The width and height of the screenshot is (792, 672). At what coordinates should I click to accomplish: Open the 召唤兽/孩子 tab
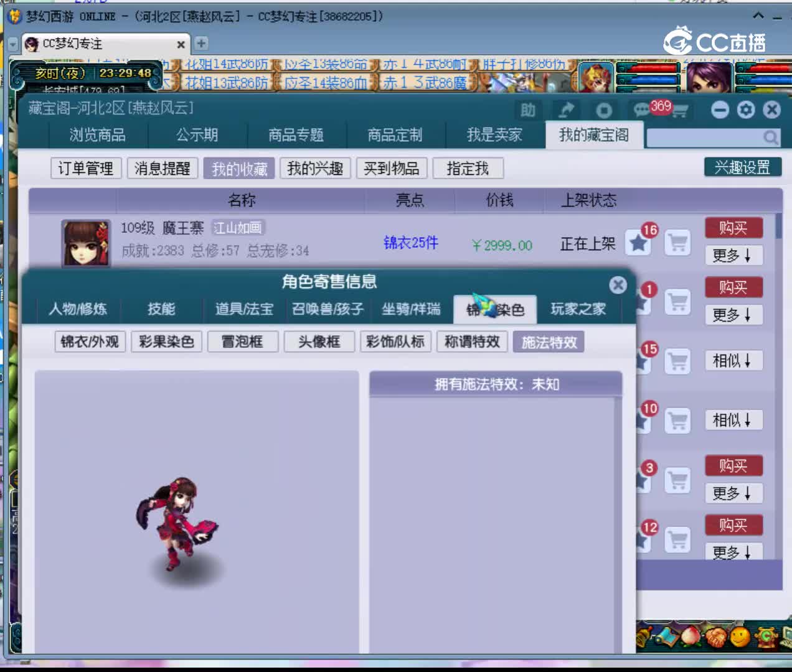point(328,309)
